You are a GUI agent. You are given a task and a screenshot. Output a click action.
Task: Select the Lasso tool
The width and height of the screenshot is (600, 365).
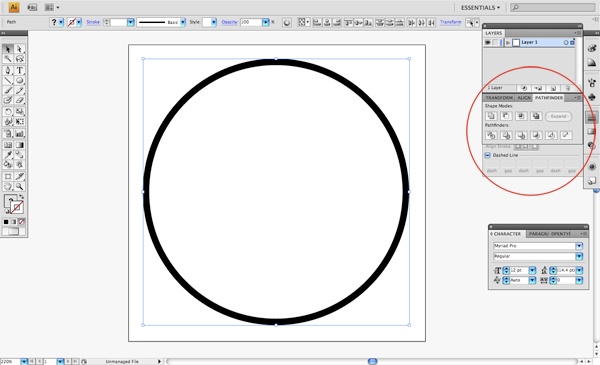(x=20, y=59)
